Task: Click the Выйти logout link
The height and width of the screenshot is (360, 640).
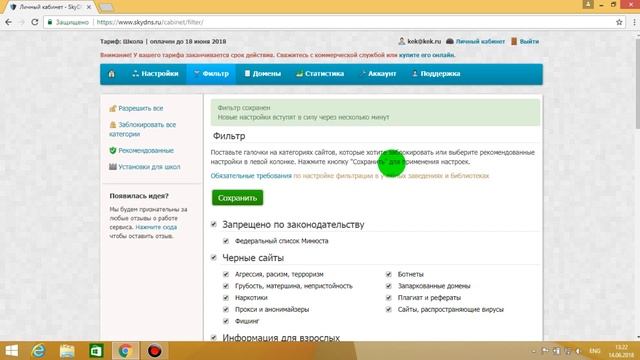Action: point(529,41)
